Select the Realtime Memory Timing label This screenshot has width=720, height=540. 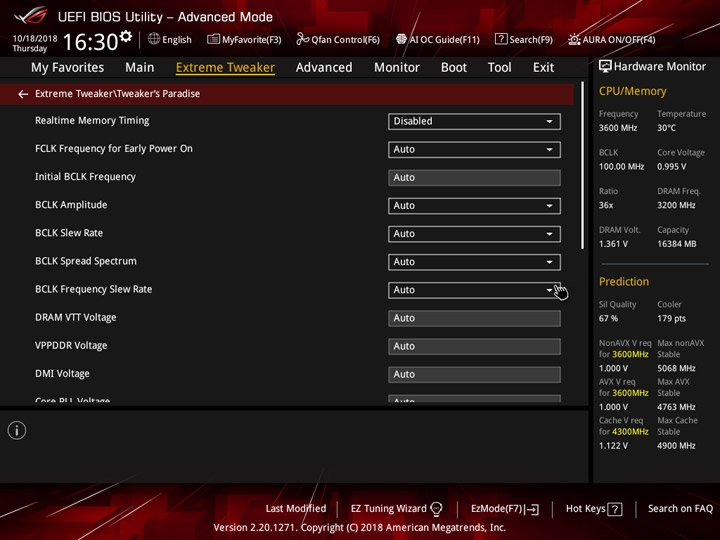pyautogui.click(x=92, y=121)
